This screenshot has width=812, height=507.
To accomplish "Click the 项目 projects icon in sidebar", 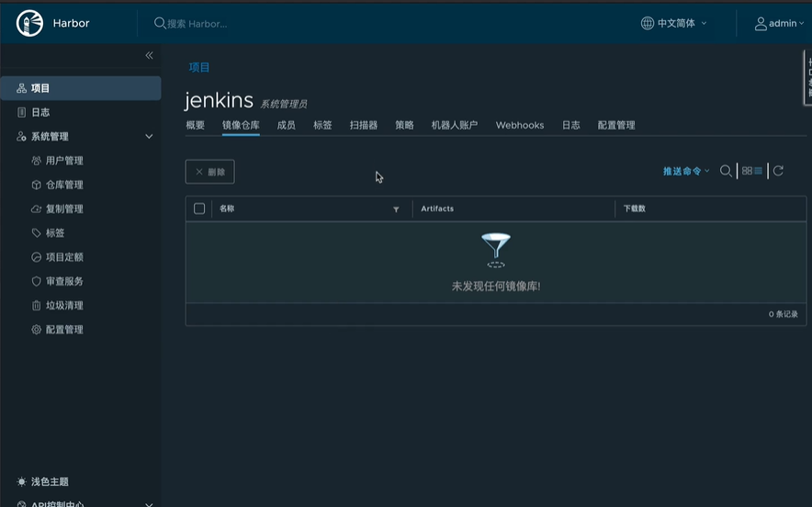I will [21, 88].
